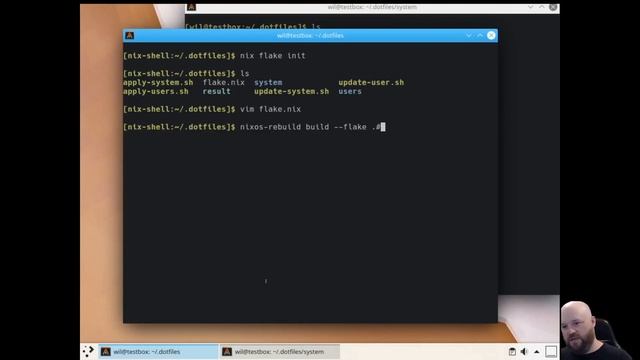
Task: Close the background dotfiles/system window
Action: point(553,7)
